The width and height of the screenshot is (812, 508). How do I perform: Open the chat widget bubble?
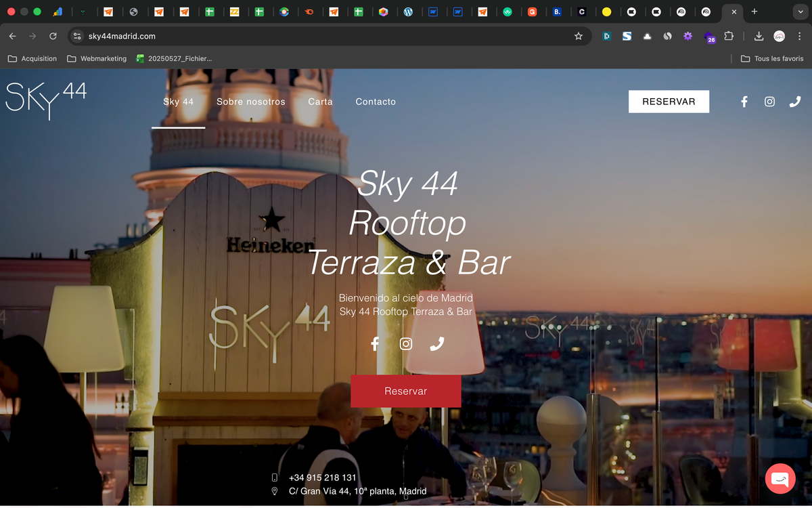tap(780, 478)
